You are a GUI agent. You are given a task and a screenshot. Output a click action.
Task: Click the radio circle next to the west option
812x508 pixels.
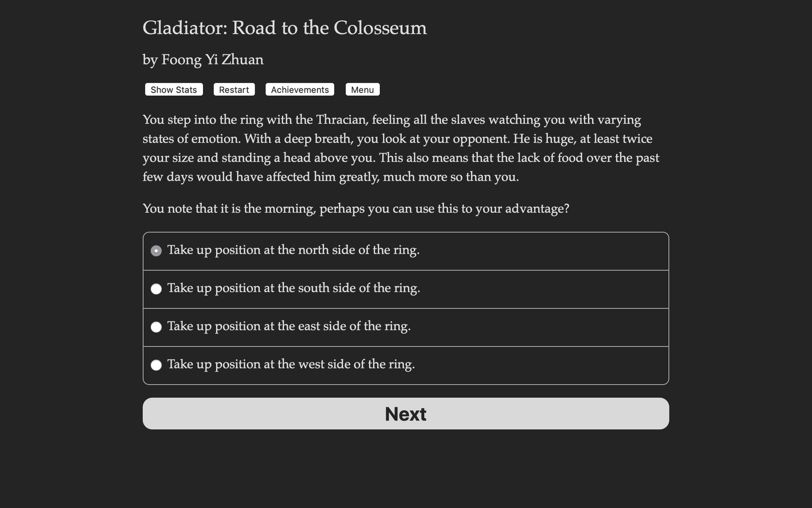click(156, 365)
